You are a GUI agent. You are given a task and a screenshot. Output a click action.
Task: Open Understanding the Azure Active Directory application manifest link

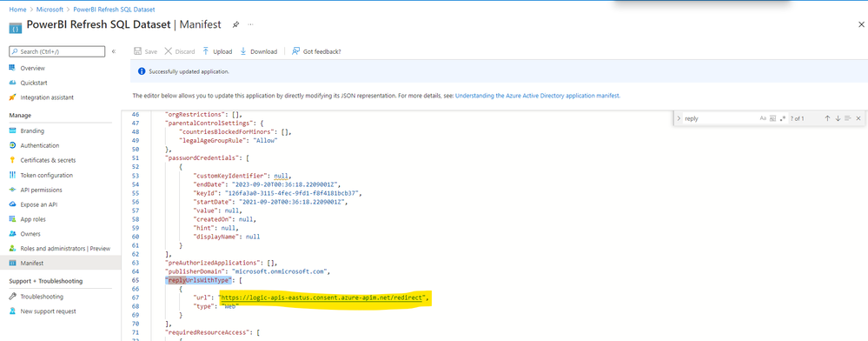(x=538, y=96)
